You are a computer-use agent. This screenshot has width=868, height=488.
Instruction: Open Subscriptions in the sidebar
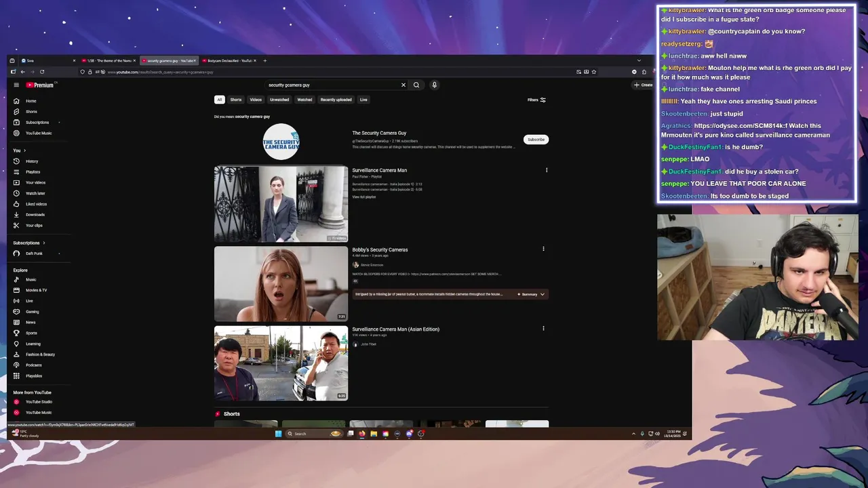(x=37, y=123)
